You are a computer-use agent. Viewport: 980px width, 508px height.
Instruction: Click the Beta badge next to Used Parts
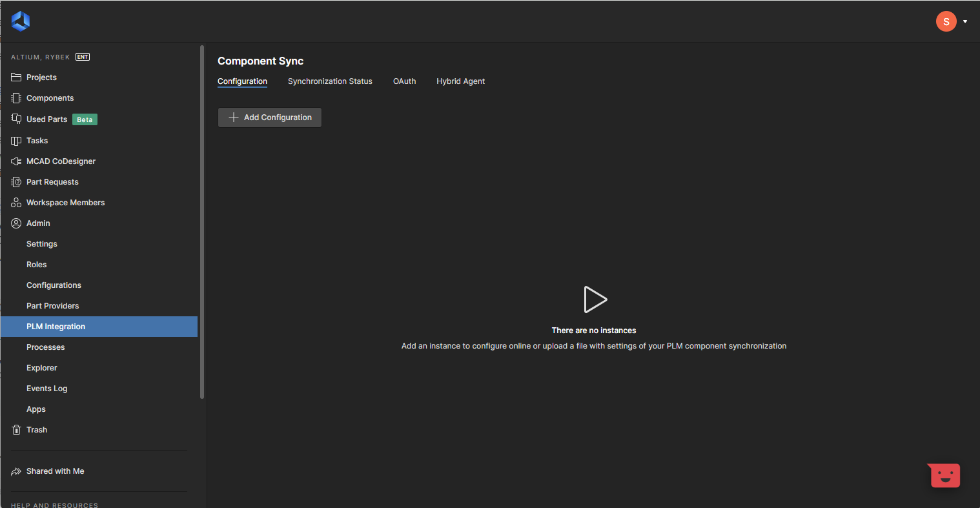(85, 119)
